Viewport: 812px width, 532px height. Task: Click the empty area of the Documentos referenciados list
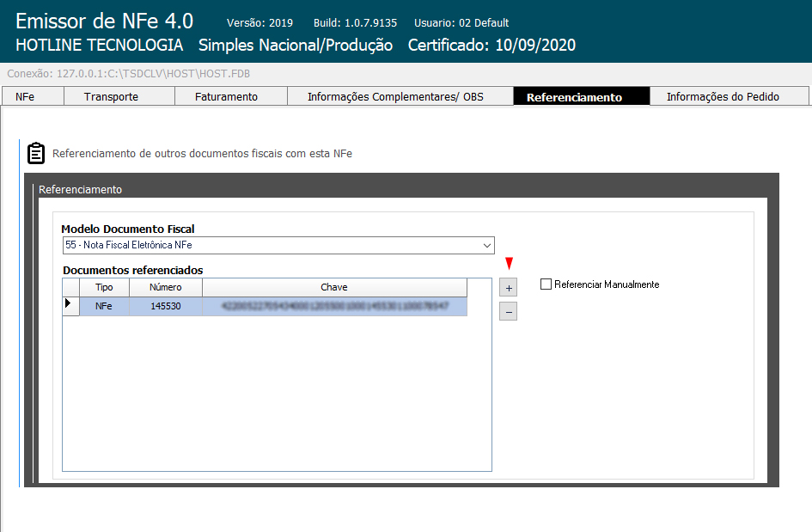pyautogui.click(x=277, y=395)
